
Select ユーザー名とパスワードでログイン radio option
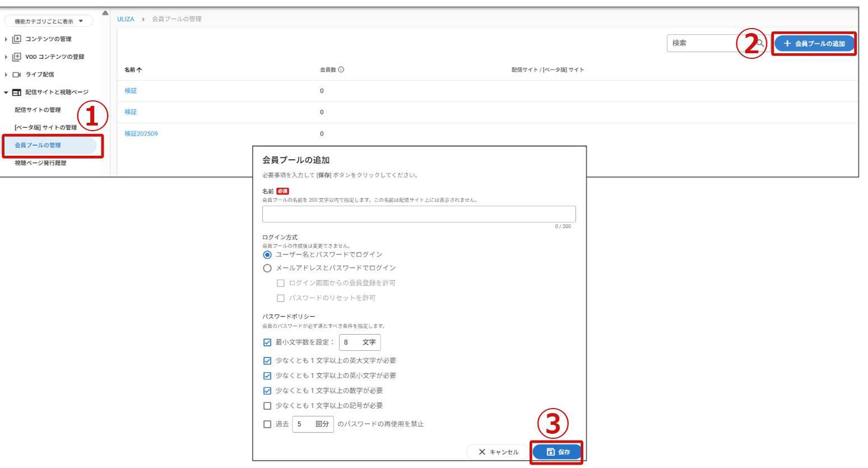[267, 255]
